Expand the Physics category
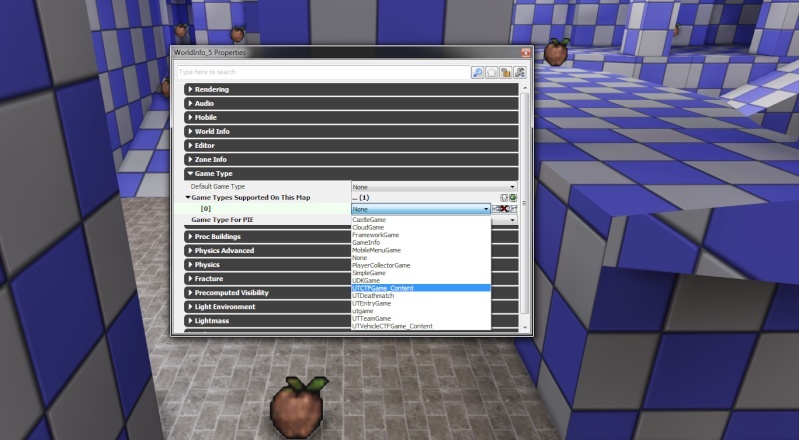Image resolution: width=799 pixels, height=440 pixels. tap(268, 265)
